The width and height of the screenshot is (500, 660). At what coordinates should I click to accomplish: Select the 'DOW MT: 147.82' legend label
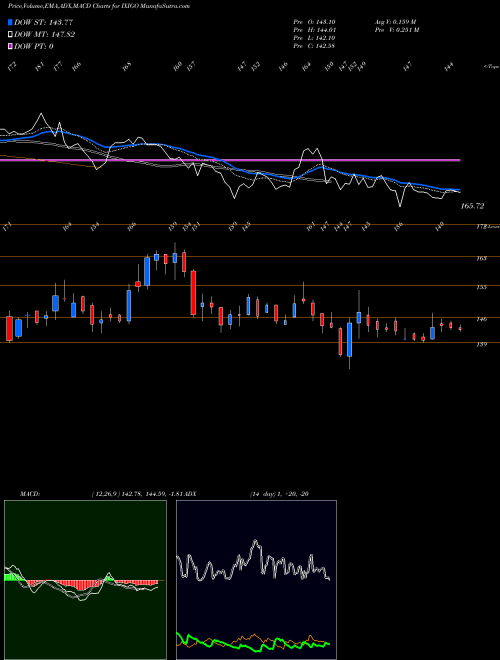pos(44,35)
